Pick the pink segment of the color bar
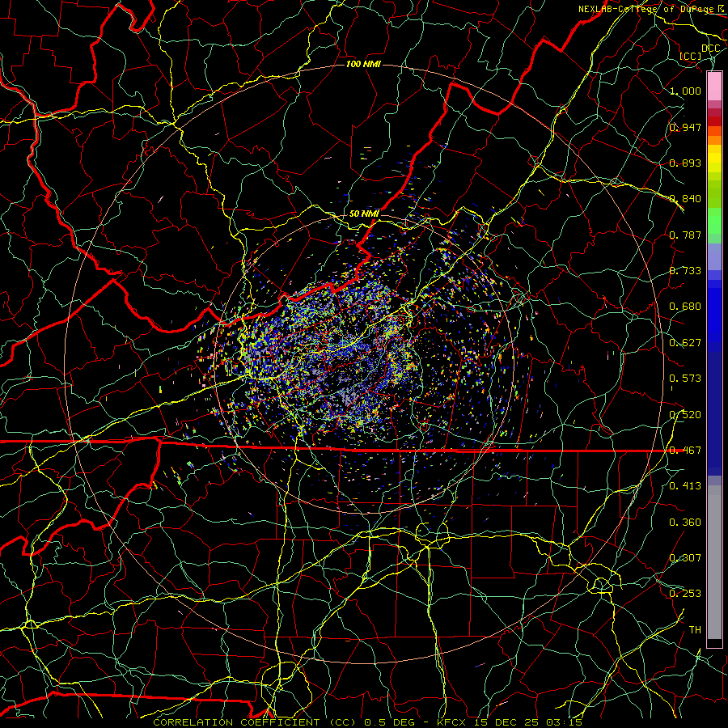Screen dimensions: 728x728 coord(714,87)
